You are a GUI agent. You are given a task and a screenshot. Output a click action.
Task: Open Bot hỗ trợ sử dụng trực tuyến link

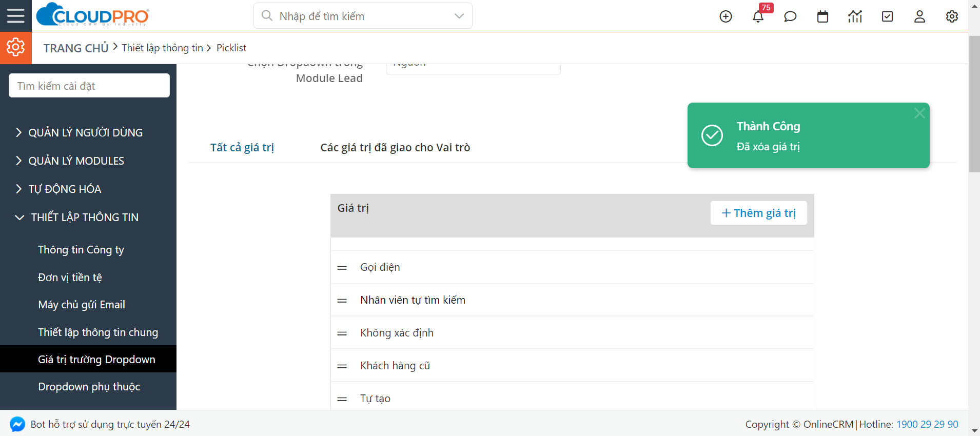pos(110,424)
